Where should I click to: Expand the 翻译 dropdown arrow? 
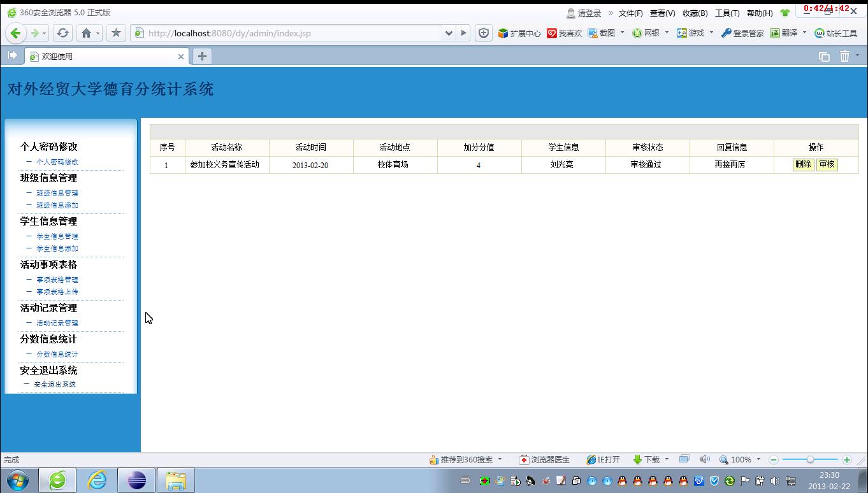(804, 32)
